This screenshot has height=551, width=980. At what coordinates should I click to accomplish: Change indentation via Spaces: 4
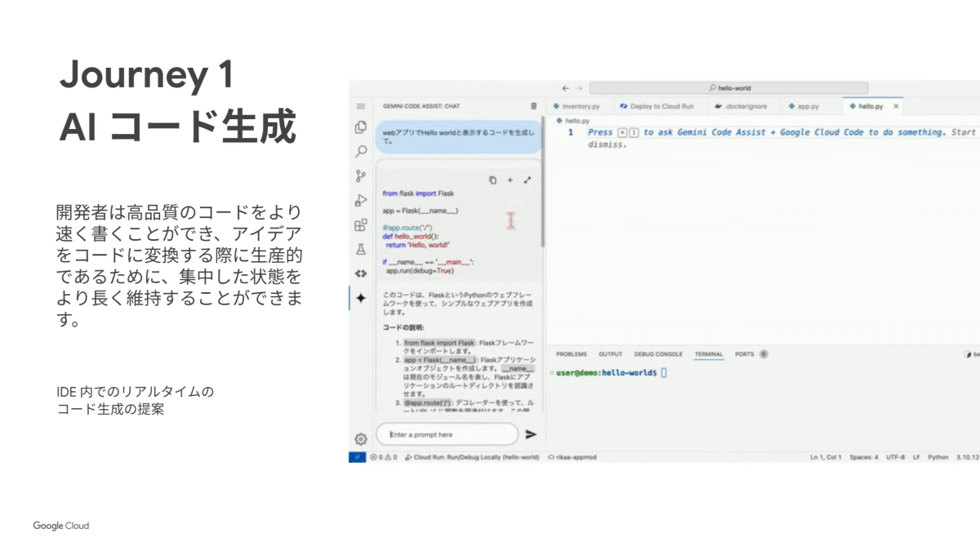864,457
